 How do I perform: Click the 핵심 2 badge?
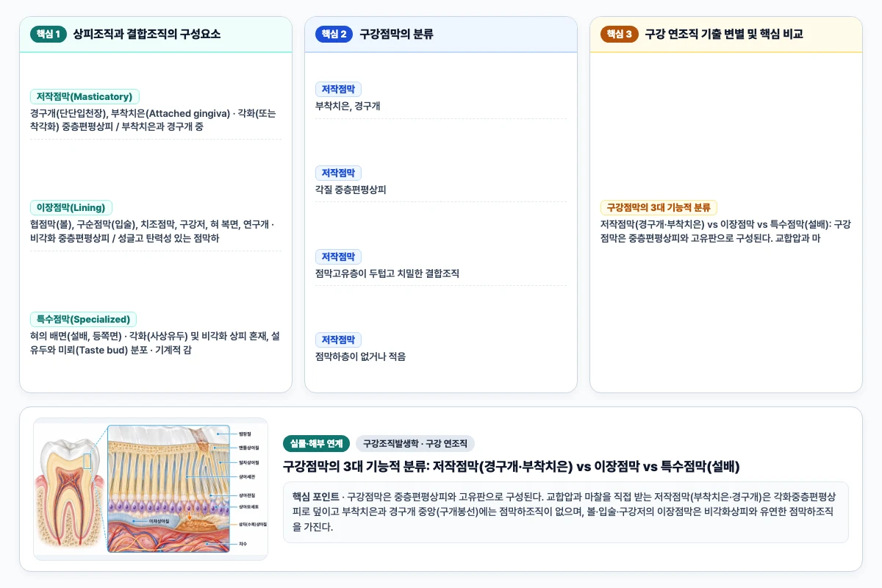coord(334,34)
